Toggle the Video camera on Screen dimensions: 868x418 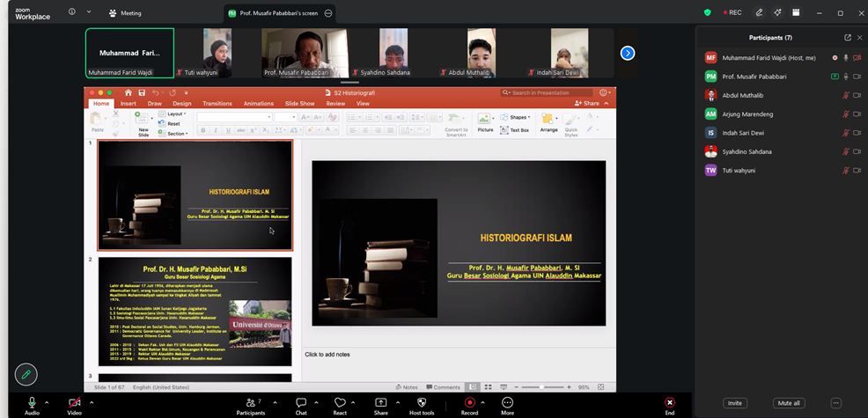(74, 402)
